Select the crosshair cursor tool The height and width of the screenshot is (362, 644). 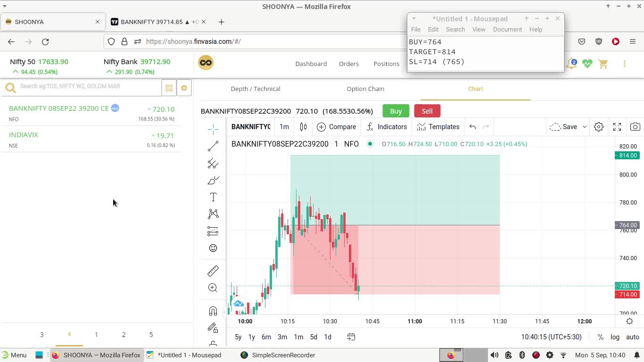[x=213, y=129]
